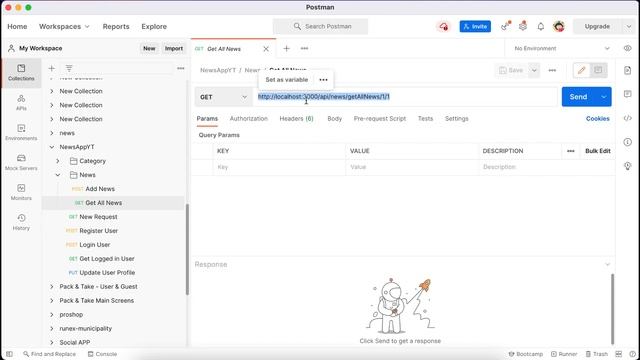Collapse the News folder
640x360 pixels.
point(58,175)
